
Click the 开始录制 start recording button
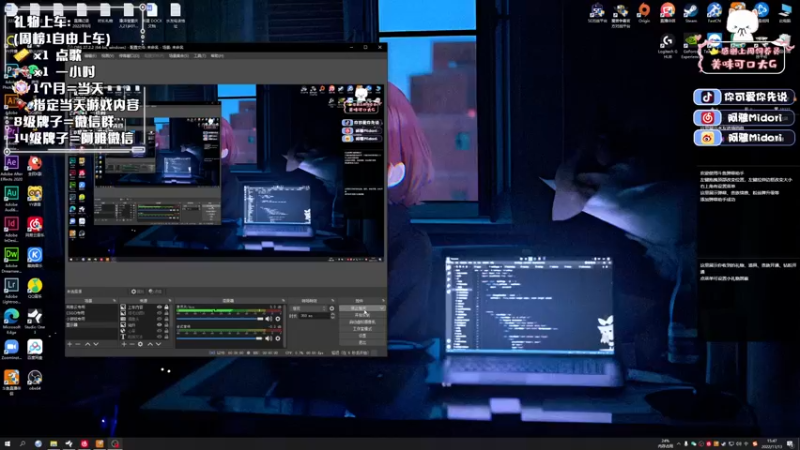pyautogui.click(x=362, y=315)
